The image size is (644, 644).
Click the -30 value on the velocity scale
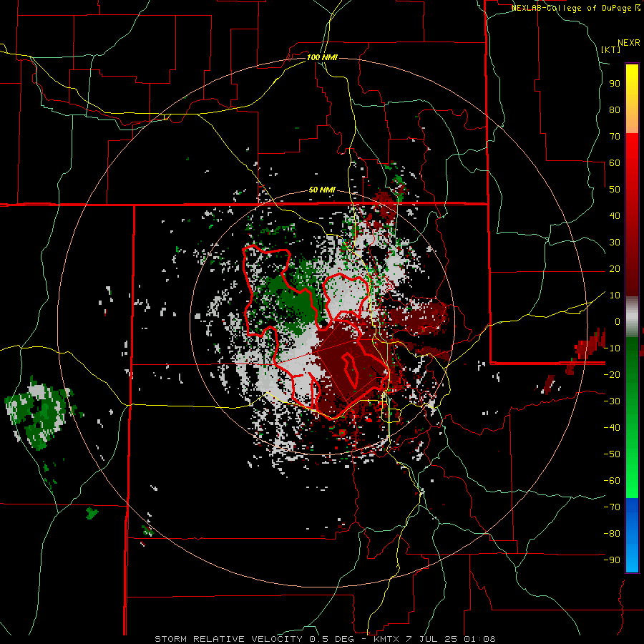612,401
